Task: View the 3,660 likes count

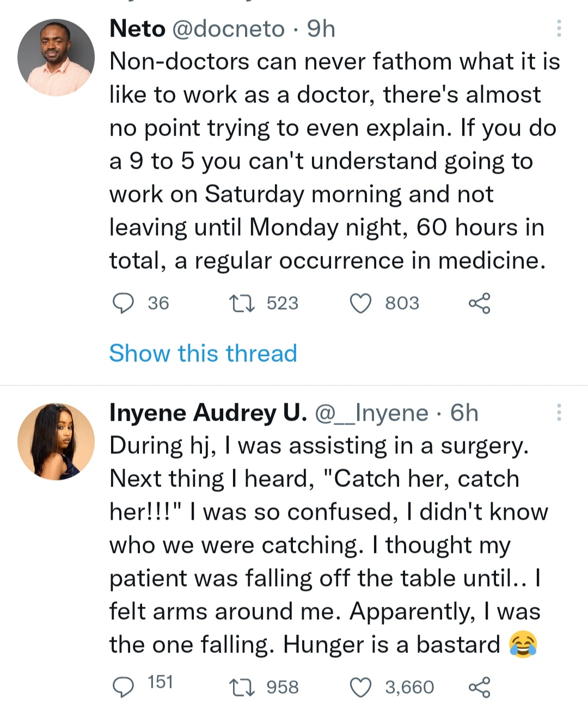Action: (409, 687)
